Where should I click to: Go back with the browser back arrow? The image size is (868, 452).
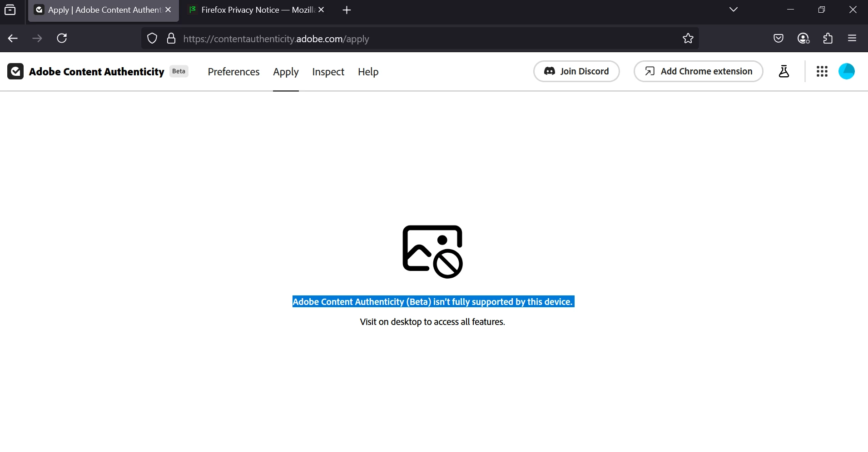(x=13, y=38)
